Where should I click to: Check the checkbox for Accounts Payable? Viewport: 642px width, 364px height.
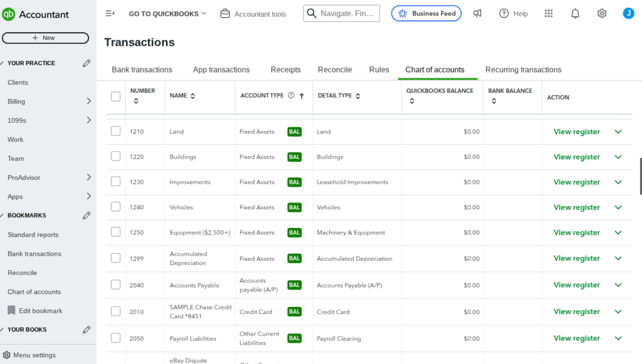[x=115, y=284]
